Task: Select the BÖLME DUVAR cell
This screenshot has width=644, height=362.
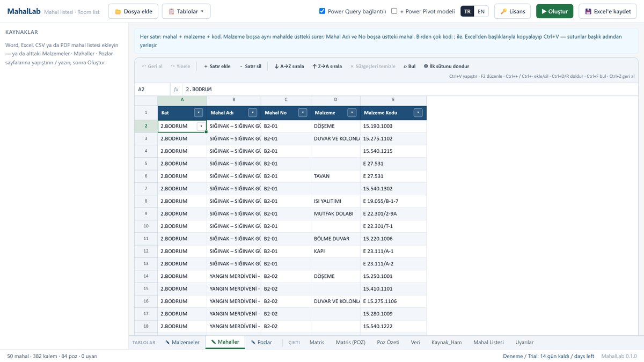Action: (x=335, y=239)
